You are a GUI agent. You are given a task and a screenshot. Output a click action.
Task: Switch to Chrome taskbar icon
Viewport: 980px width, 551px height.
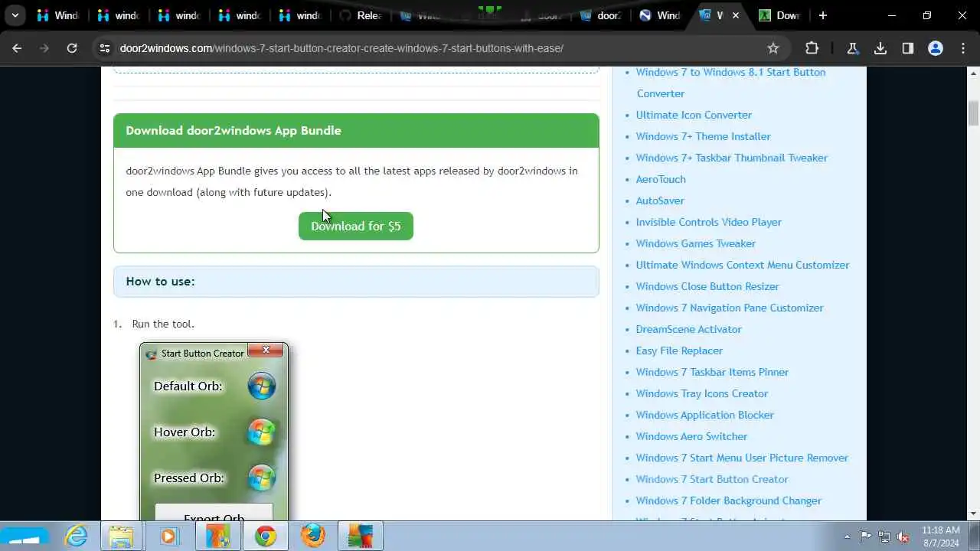tap(266, 536)
